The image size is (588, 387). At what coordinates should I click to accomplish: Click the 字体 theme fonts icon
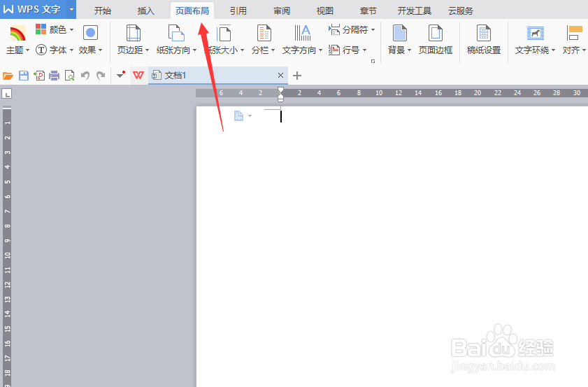41,50
